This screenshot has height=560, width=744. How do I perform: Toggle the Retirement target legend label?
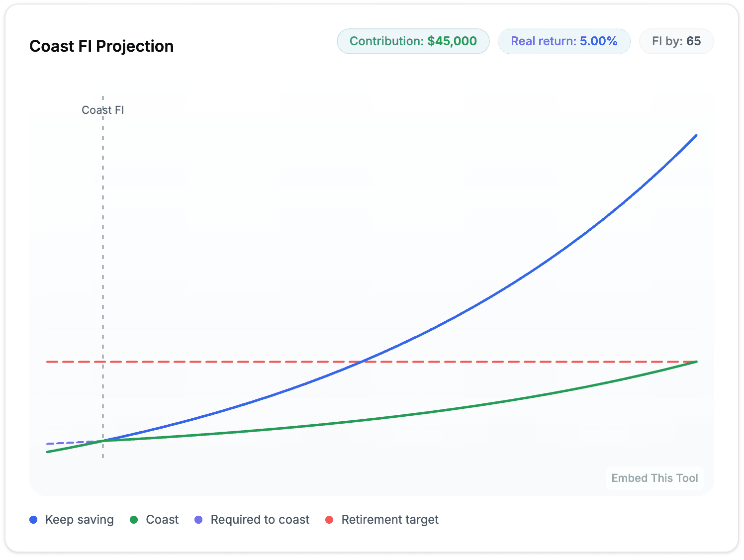tap(389, 520)
